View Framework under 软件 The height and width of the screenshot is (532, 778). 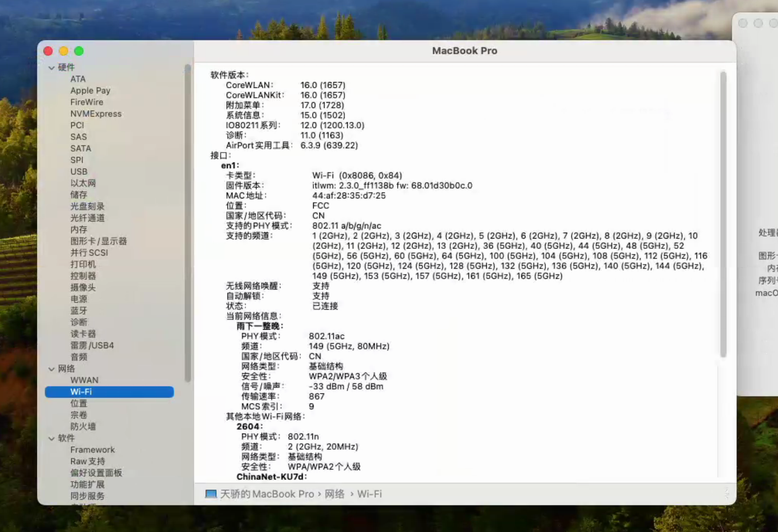coord(93,449)
